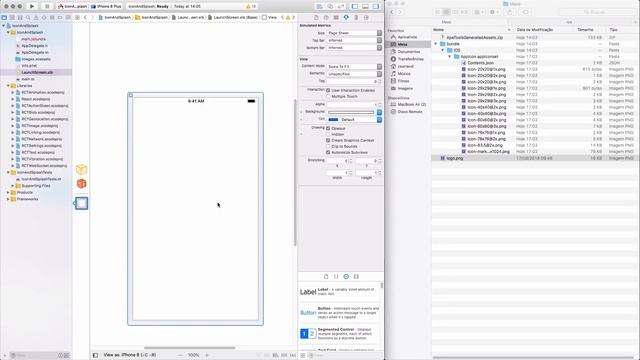
Task: Toggle the Autoresize Subviews checkbox
Action: 328,152
